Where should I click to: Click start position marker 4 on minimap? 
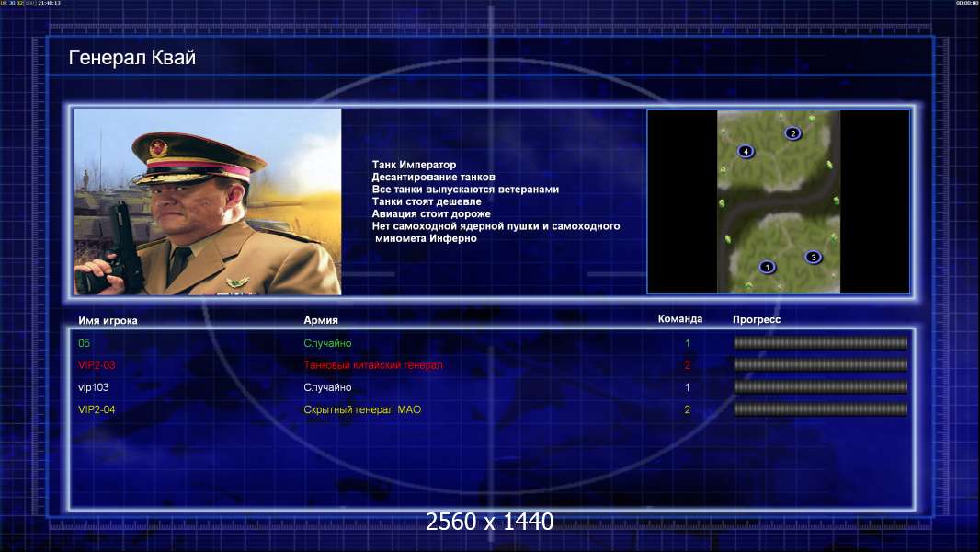click(746, 151)
